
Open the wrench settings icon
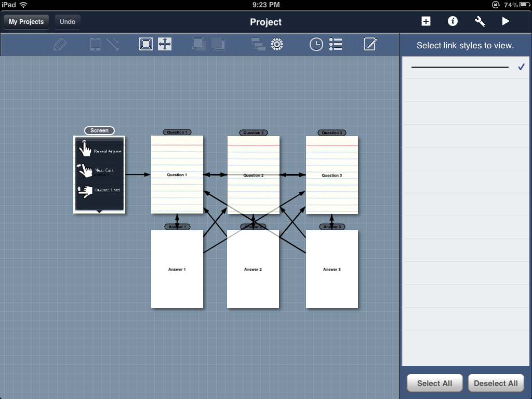[480, 21]
